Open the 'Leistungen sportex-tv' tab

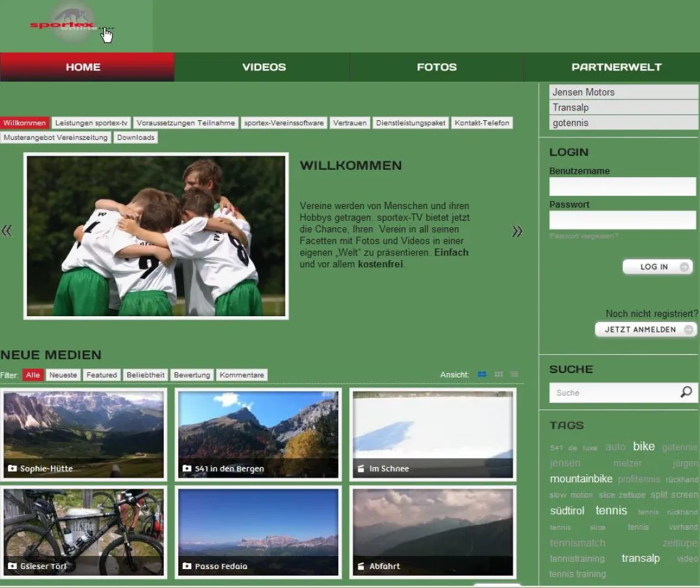91,123
